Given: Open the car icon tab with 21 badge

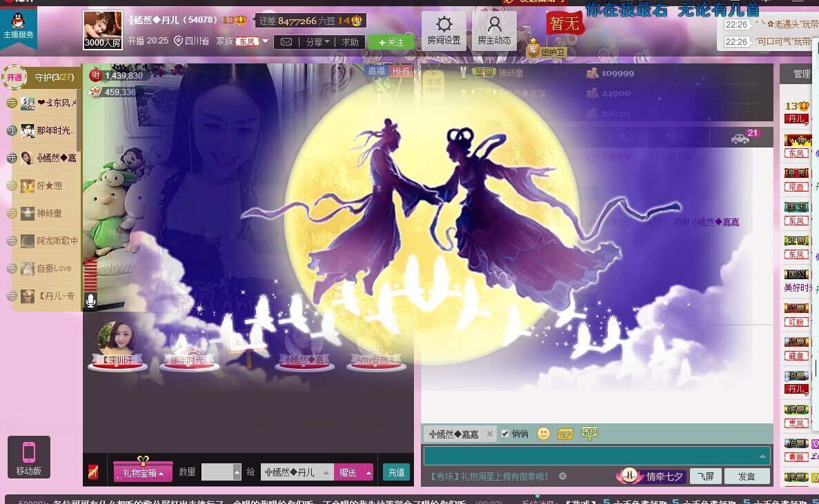Looking at the screenshot, I should [x=741, y=137].
